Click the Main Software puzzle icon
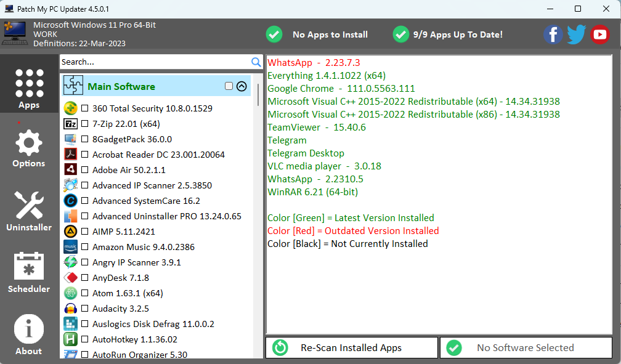The width and height of the screenshot is (621, 364). (73, 86)
